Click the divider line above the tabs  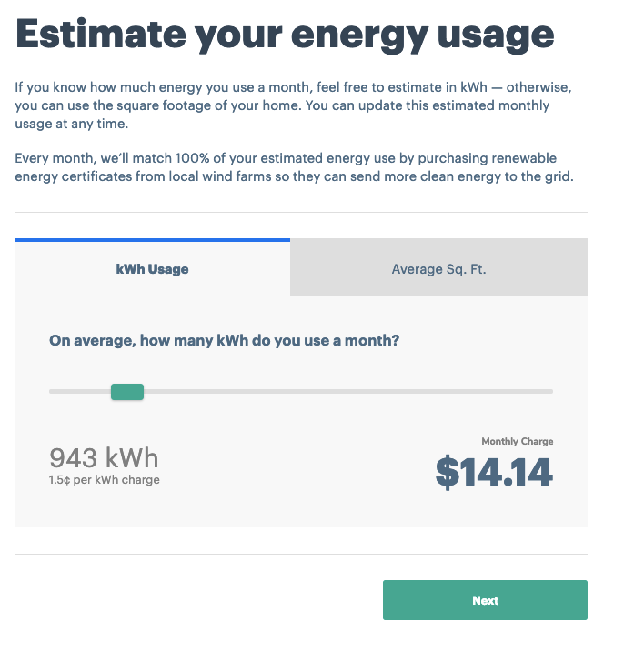tap(301, 212)
